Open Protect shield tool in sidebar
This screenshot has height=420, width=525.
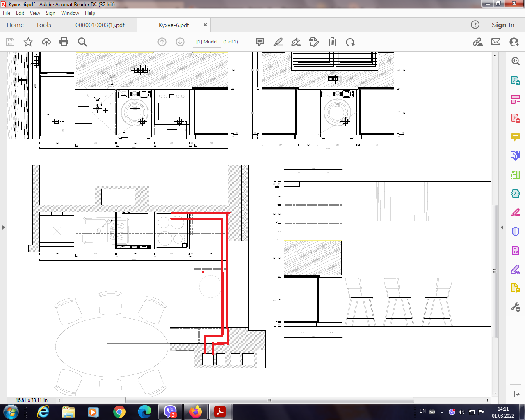coord(516,231)
